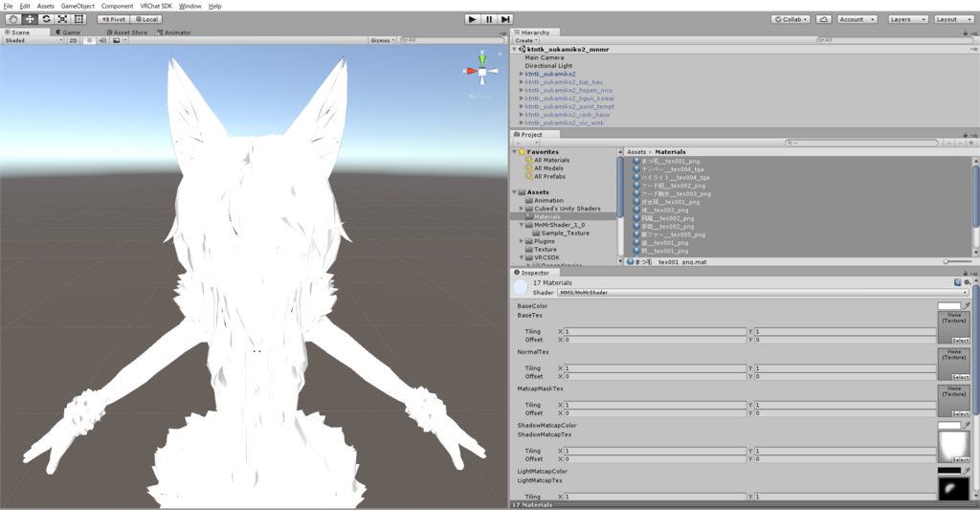Open Inspector material settings gear
The image size is (980, 510).
pos(968,282)
